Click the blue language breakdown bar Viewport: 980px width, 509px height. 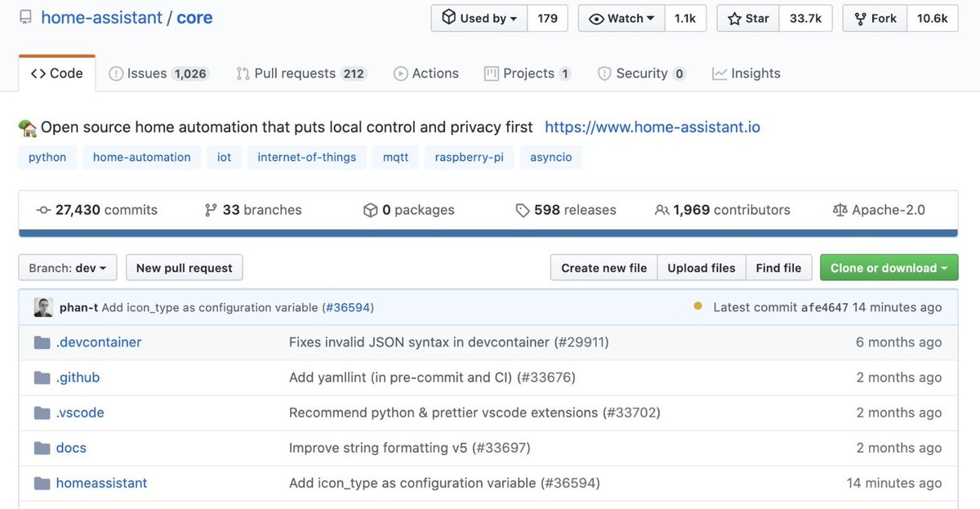coord(488,233)
